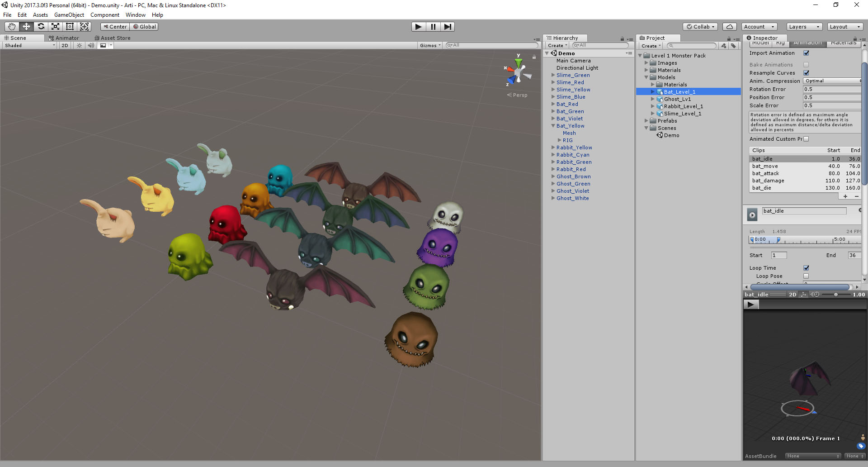Disable the Import Animation checkbox
Screen dimensions: 868x467
tap(807, 53)
